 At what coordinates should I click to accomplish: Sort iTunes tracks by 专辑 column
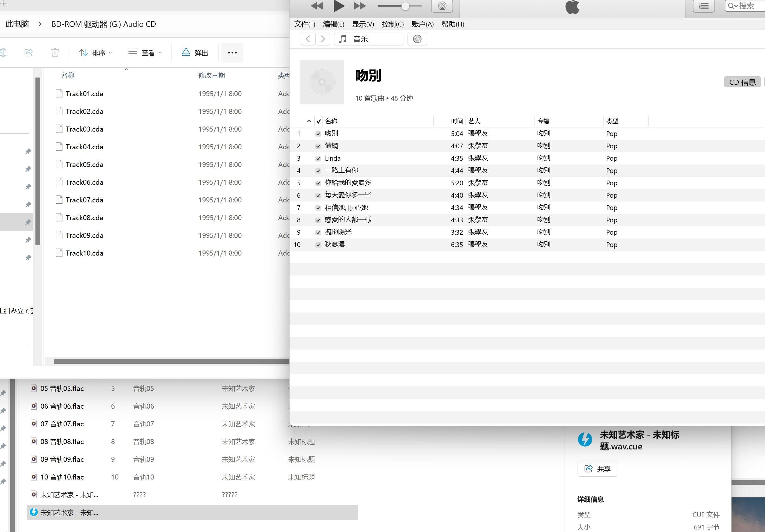544,121
